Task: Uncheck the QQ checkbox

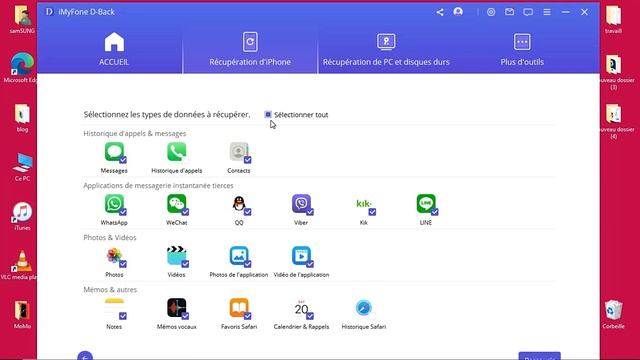Action: click(x=247, y=212)
